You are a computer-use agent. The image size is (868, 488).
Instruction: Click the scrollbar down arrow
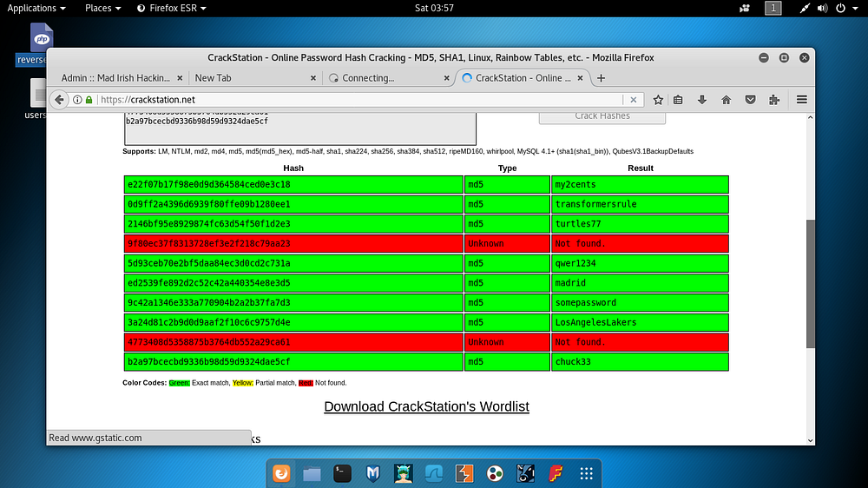(811, 440)
